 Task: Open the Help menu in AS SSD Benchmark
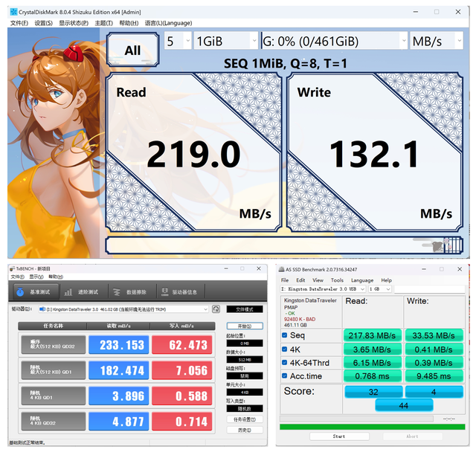387,280
